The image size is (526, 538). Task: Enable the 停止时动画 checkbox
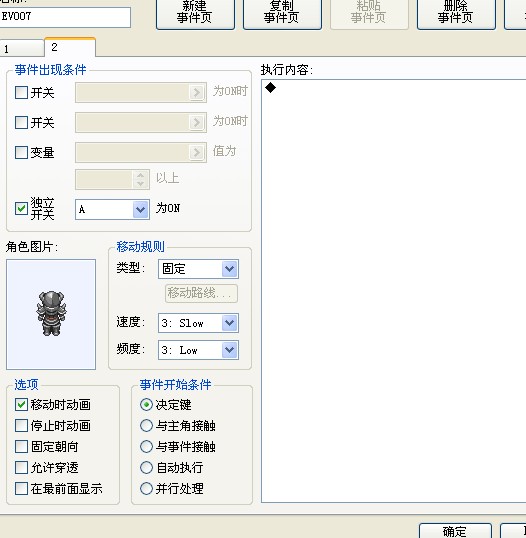coord(21,425)
